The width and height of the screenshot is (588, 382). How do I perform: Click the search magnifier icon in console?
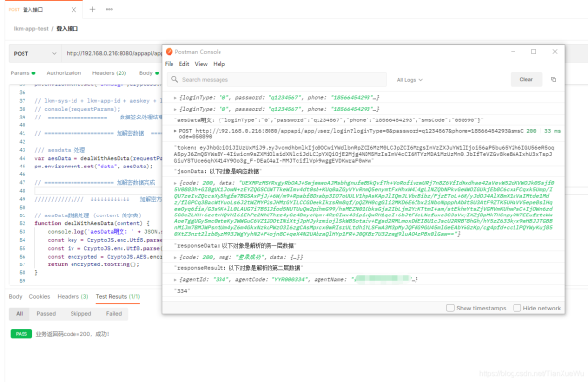click(x=174, y=80)
